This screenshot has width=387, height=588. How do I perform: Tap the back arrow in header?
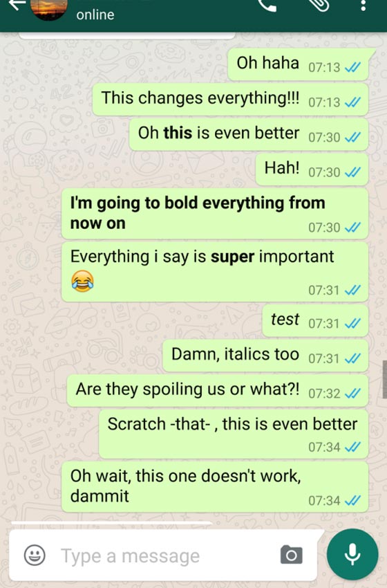[17, 5]
